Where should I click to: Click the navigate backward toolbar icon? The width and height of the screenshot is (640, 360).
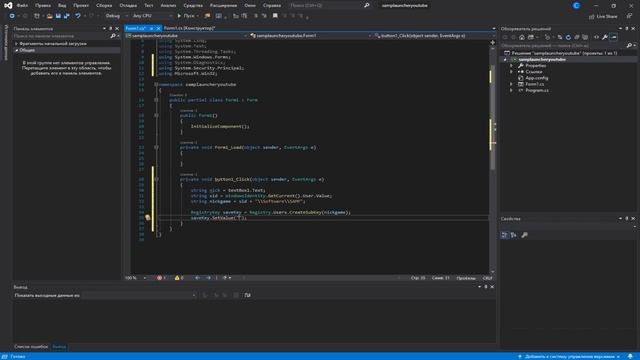(x=12, y=16)
